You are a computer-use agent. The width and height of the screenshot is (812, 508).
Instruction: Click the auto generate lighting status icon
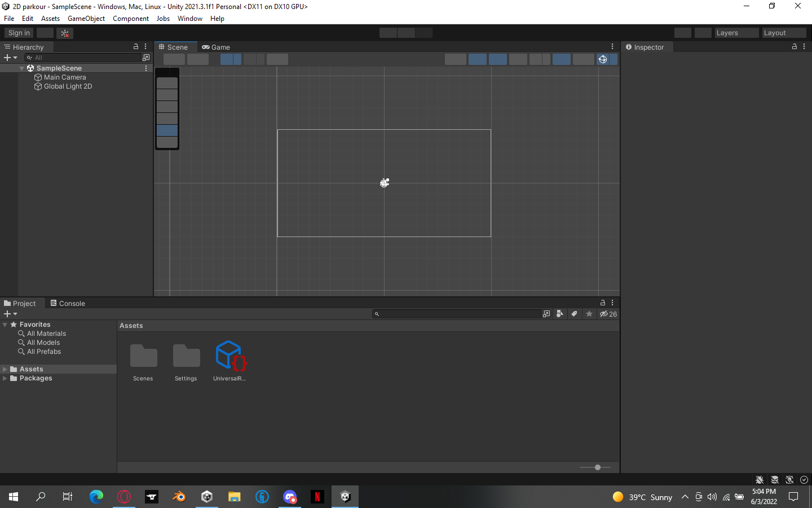pos(789,480)
